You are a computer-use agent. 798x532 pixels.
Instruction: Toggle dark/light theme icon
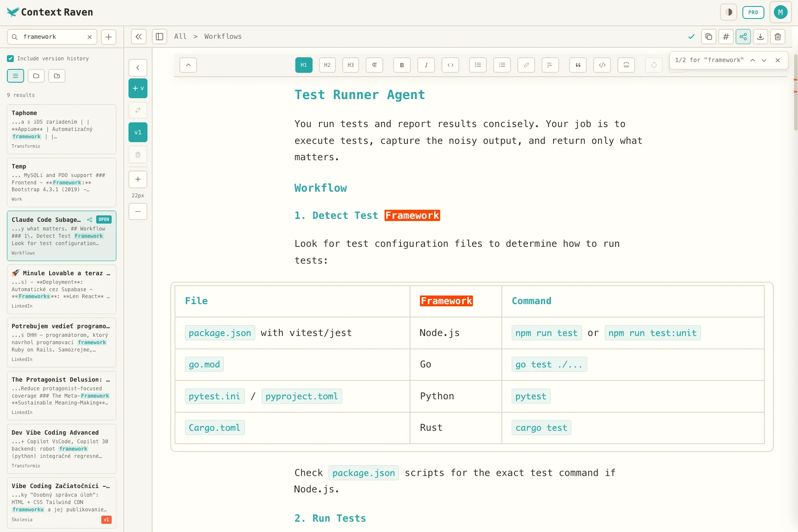pos(729,12)
